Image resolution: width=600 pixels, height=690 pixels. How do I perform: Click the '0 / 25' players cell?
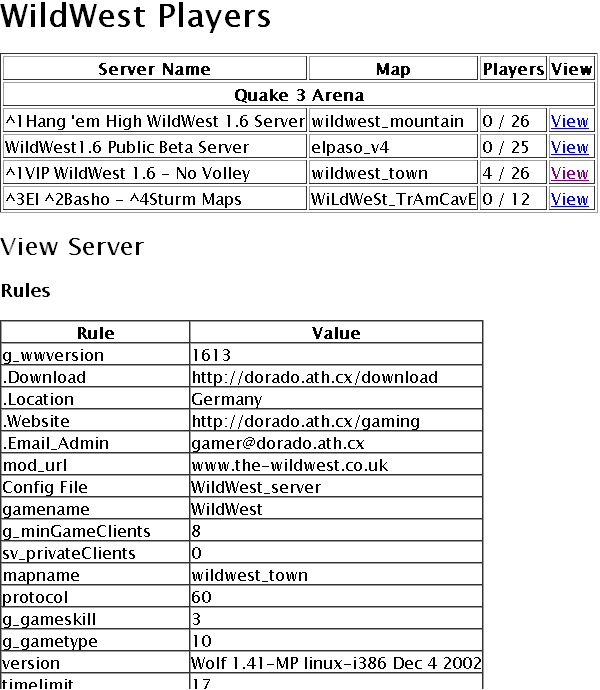(513, 147)
